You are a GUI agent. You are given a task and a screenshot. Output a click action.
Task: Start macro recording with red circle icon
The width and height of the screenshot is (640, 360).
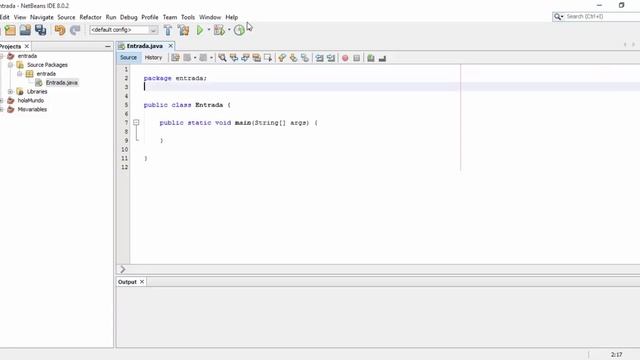345,58
